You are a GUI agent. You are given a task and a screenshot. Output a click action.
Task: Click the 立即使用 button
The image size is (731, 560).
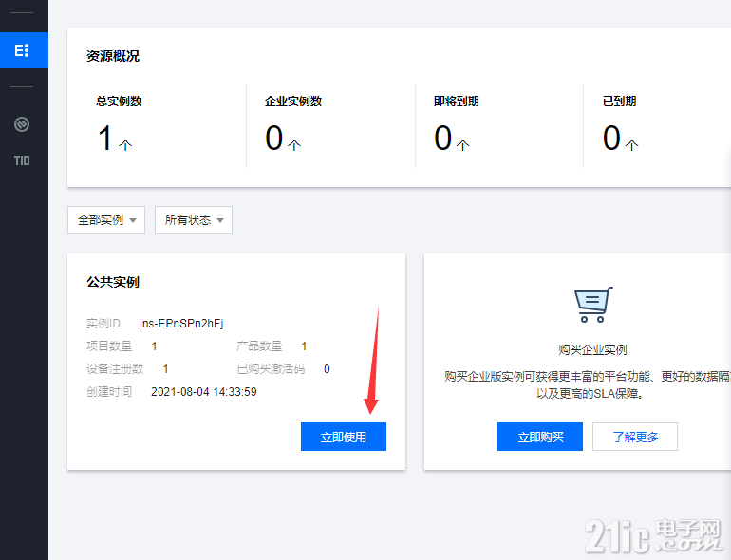click(344, 437)
